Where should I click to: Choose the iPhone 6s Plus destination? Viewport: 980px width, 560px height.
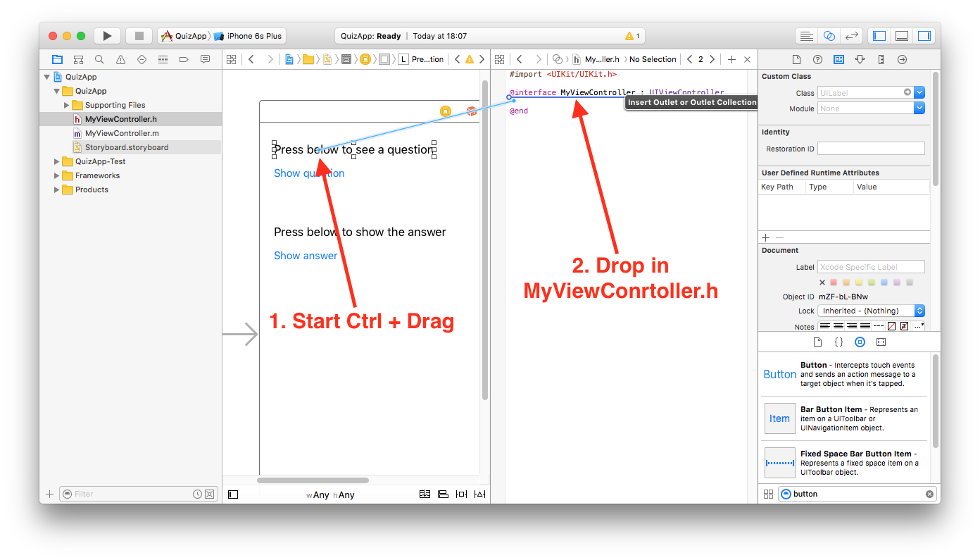tap(248, 36)
